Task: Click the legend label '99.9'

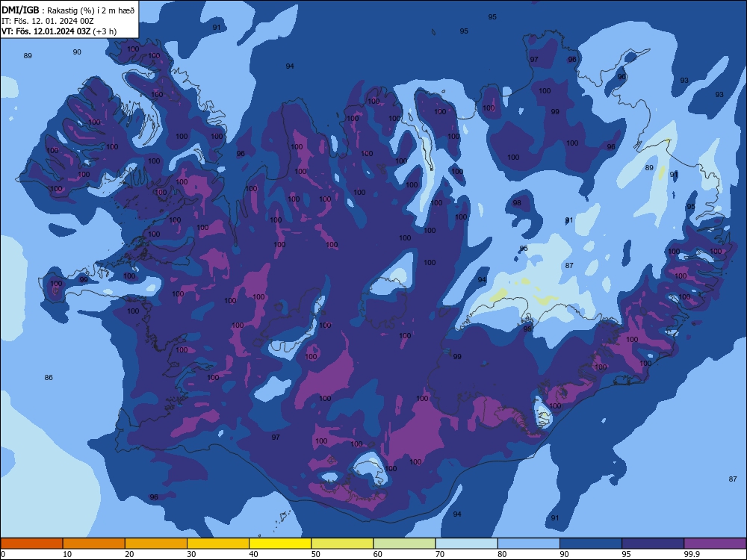Action: (692, 554)
